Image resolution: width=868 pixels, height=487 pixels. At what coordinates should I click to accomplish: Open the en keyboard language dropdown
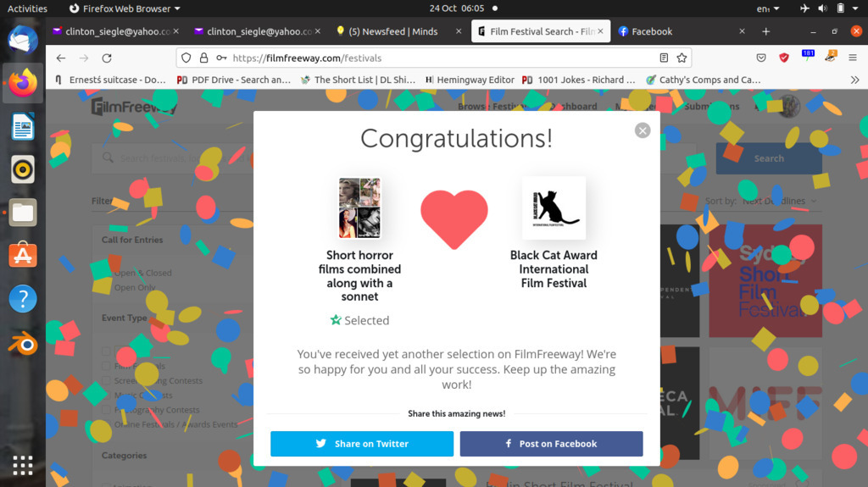click(768, 8)
